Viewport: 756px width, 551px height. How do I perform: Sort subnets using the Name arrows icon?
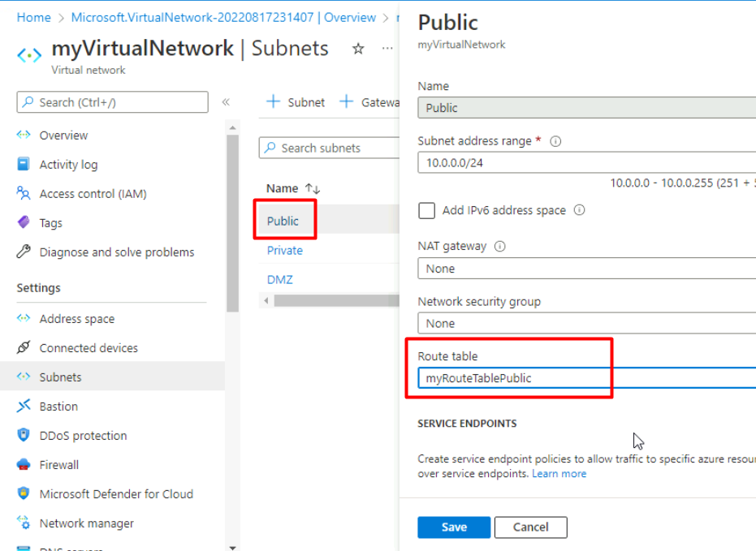313,188
